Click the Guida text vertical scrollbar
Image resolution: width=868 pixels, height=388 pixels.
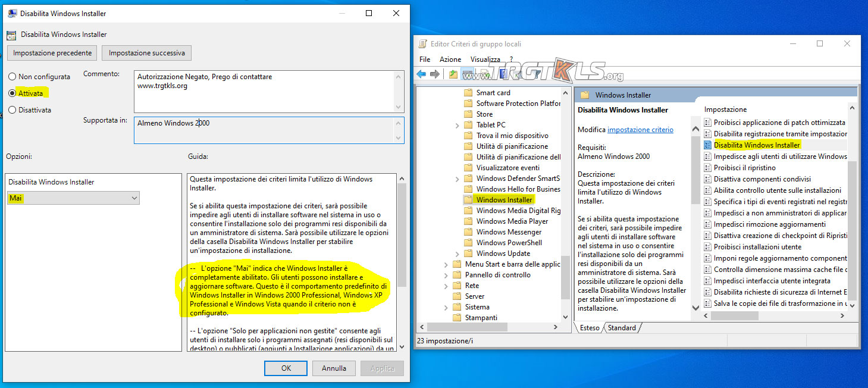point(401,238)
